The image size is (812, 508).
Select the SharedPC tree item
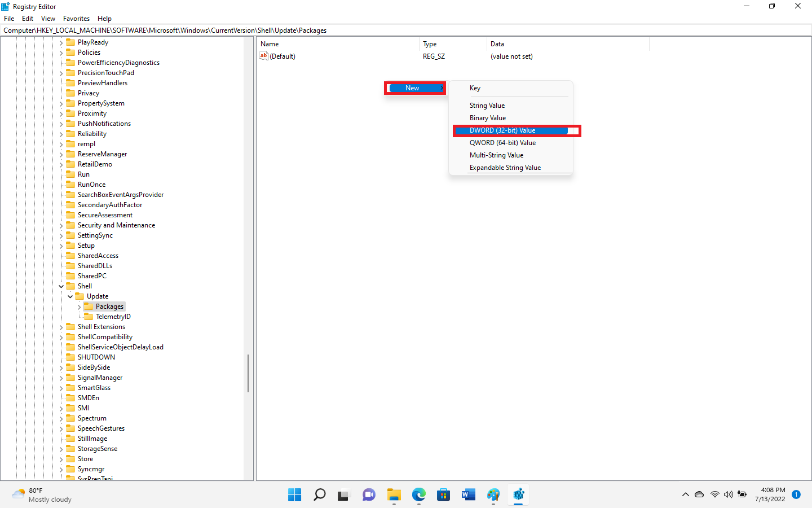click(92, 276)
